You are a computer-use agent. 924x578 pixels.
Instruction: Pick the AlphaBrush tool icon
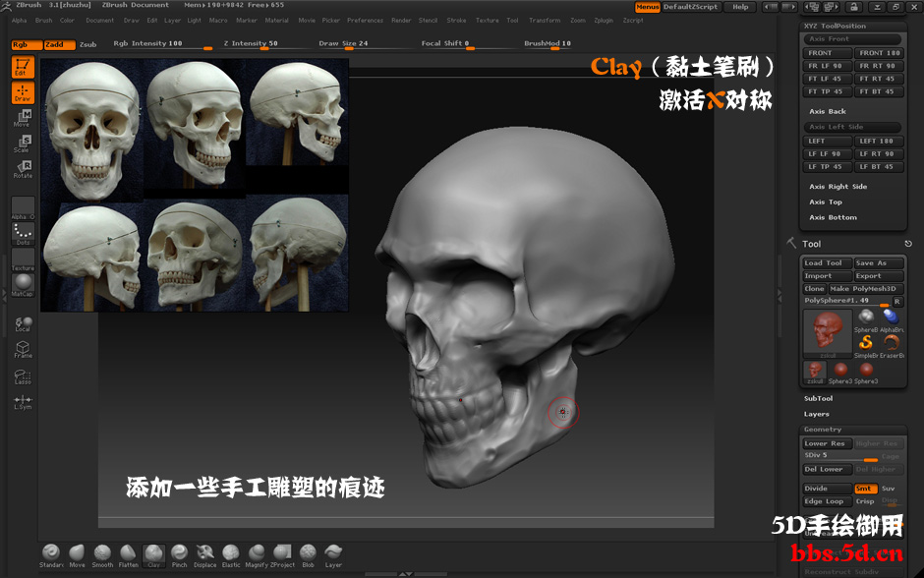891,321
